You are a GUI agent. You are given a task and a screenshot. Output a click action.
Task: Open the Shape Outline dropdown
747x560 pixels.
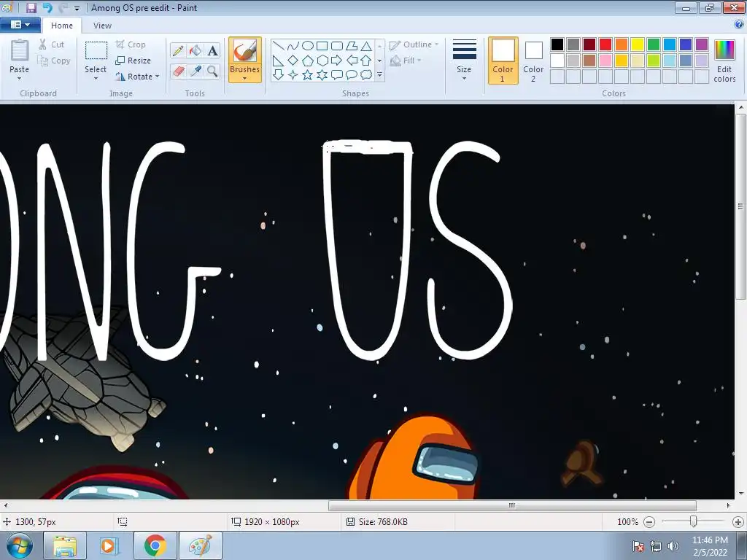click(x=414, y=44)
